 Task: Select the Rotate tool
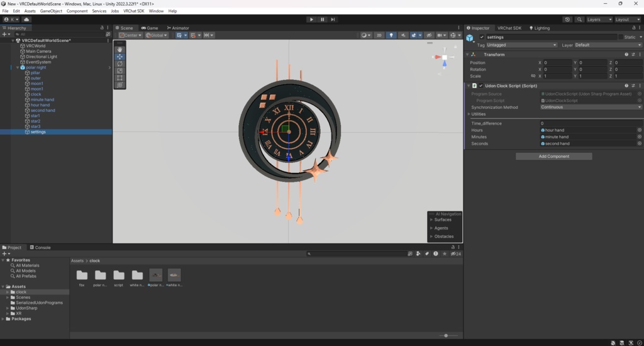coord(119,64)
